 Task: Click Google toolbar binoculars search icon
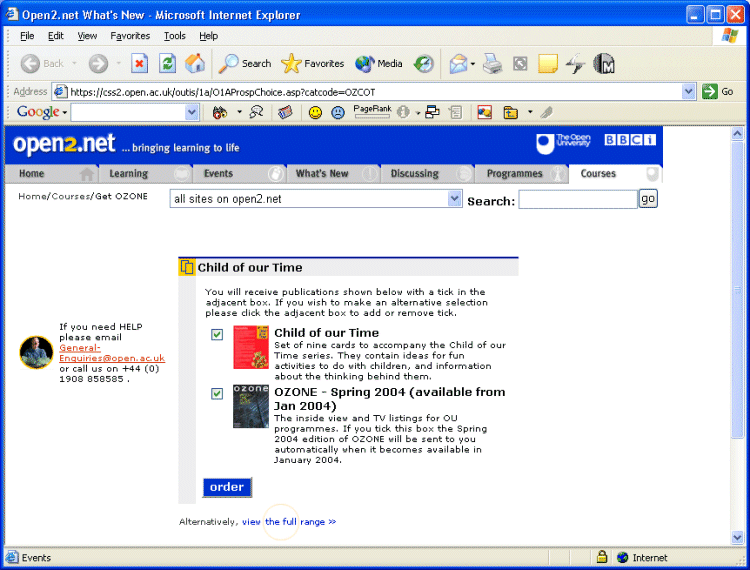[x=220, y=113]
